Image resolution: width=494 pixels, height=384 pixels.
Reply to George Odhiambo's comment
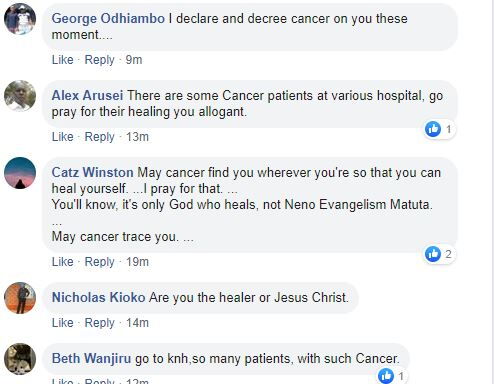click(99, 60)
